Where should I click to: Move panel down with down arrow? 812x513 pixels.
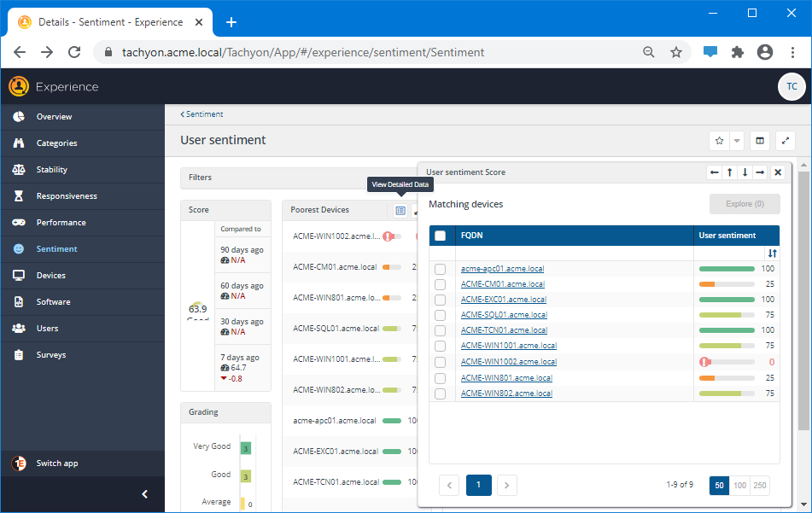[x=745, y=172]
